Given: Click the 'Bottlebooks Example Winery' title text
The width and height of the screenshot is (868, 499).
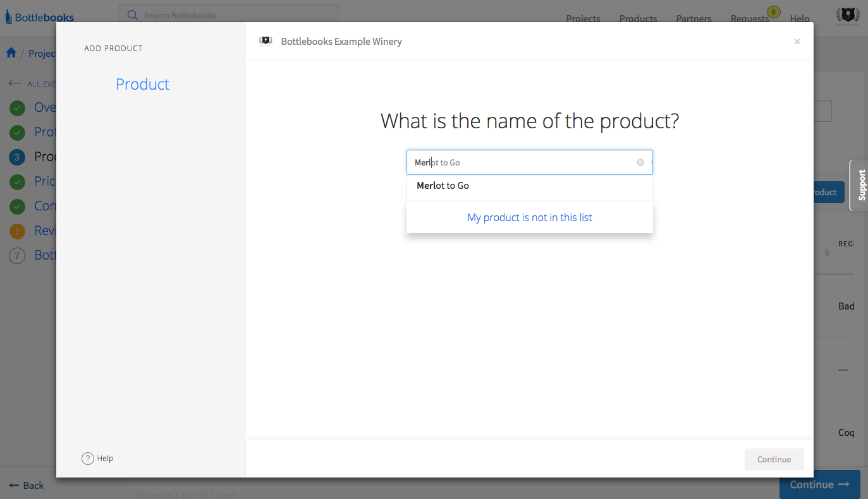Looking at the screenshot, I should 341,42.
